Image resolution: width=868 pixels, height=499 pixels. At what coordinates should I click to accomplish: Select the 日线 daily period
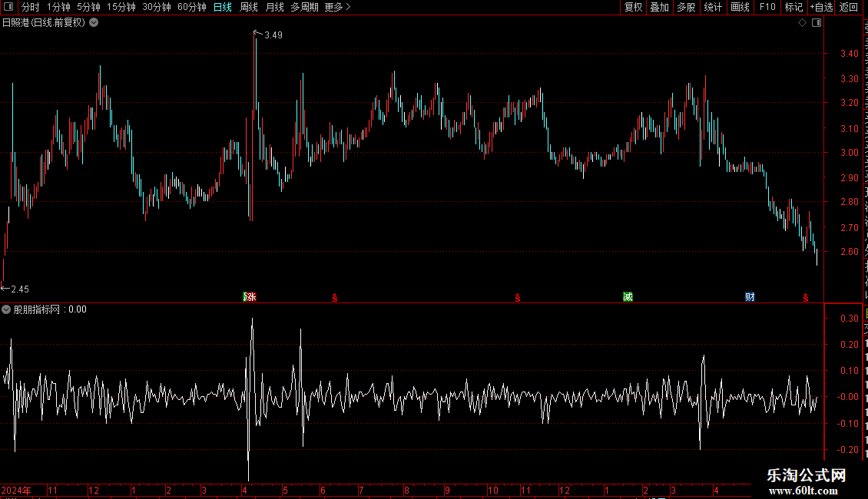(223, 7)
